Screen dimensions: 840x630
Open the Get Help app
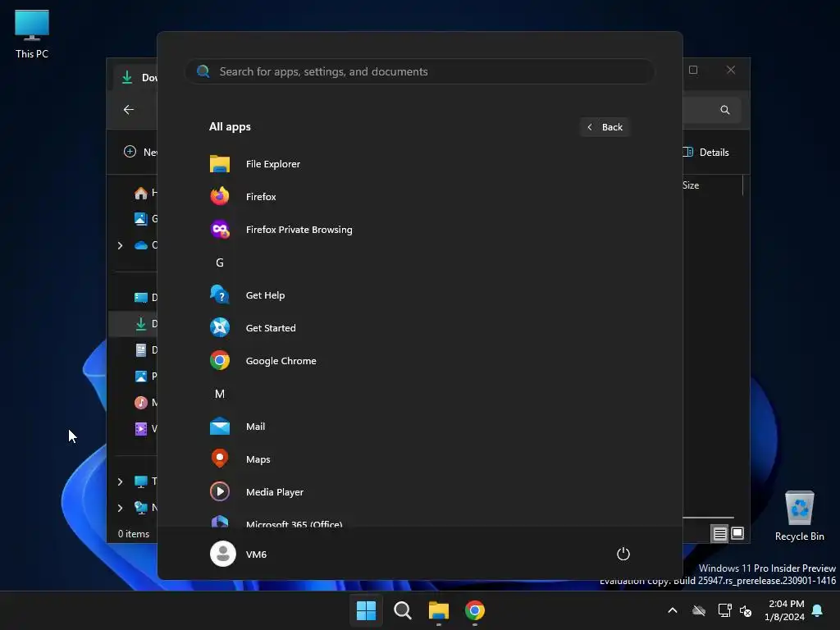[x=419, y=295]
